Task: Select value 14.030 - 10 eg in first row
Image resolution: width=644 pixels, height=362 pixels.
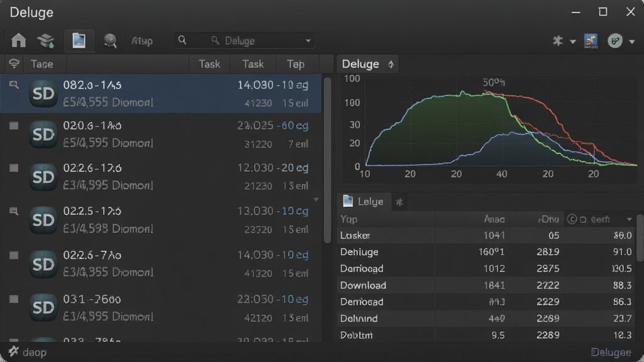Action: pos(273,85)
